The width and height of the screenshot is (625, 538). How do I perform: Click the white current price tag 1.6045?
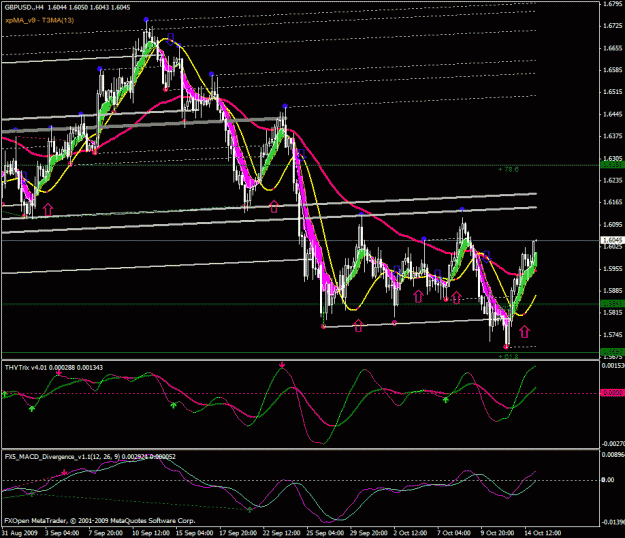click(611, 240)
